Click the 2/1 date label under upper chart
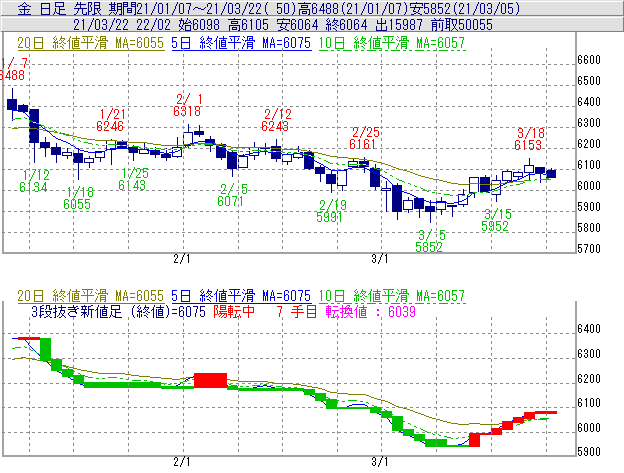The width and height of the screenshot is (624, 473). click(x=182, y=259)
